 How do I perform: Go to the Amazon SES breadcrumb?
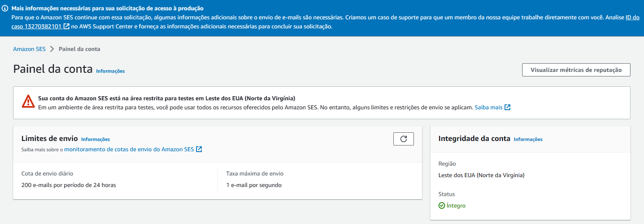30,49
